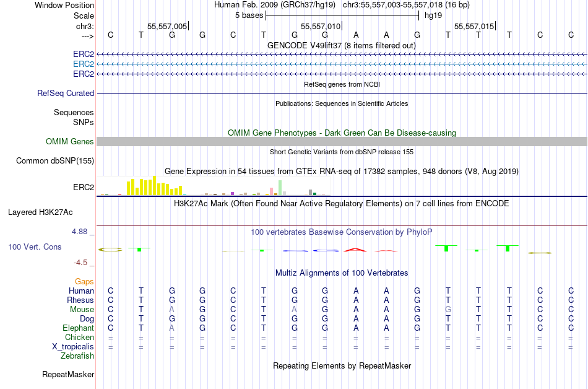Select the Chicken alignment row label
Screen dimensions: 588x389
[x=79, y=337]
